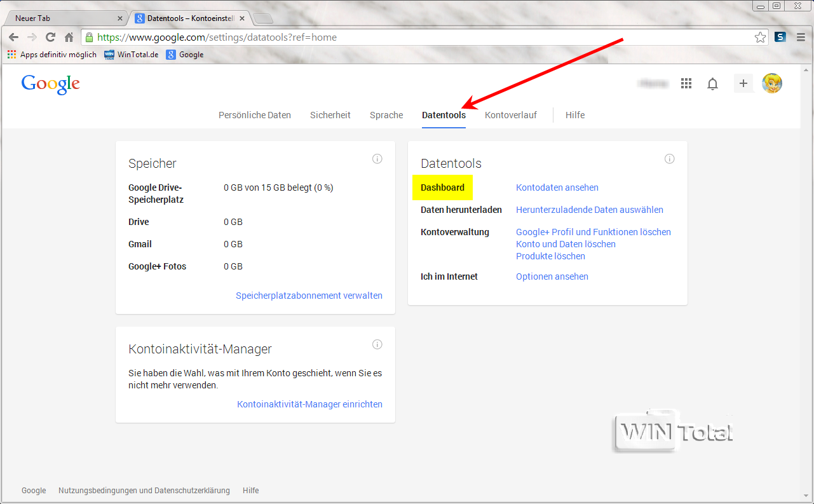Image resolution: width=814 pixels, height=504 pixels.
Task: Open the Chrome hamburger menu
Action: click(799, 37)
